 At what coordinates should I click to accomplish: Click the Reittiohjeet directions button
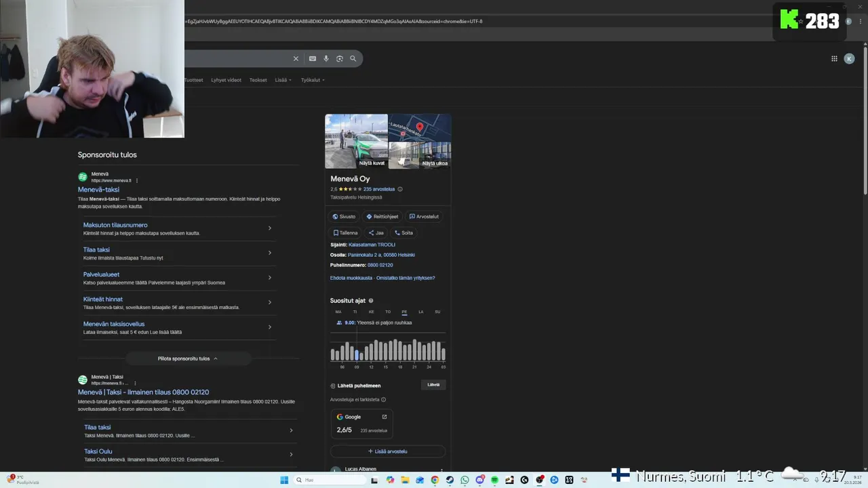point(382,216)
